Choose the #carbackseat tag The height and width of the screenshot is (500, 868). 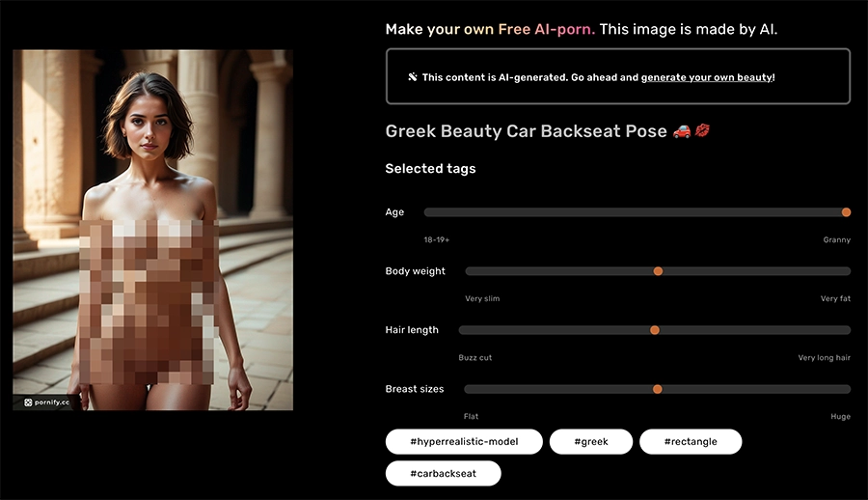(444, 474)
